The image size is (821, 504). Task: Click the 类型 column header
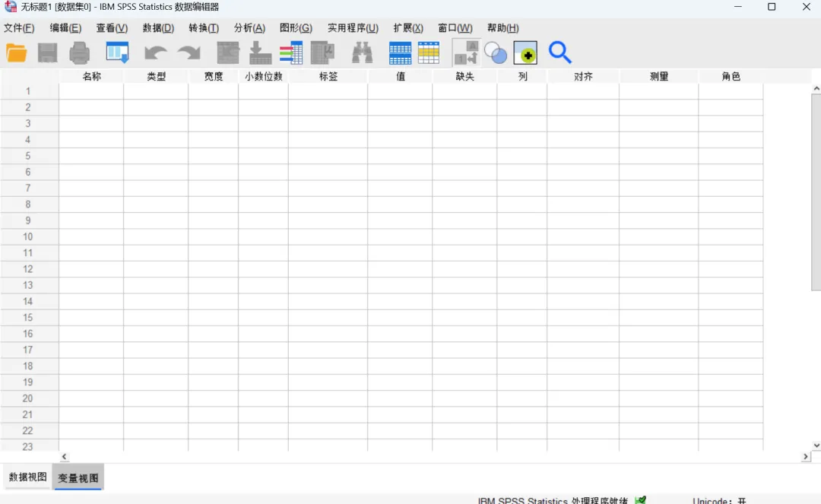pyautogui.click(x=156, y=77)
